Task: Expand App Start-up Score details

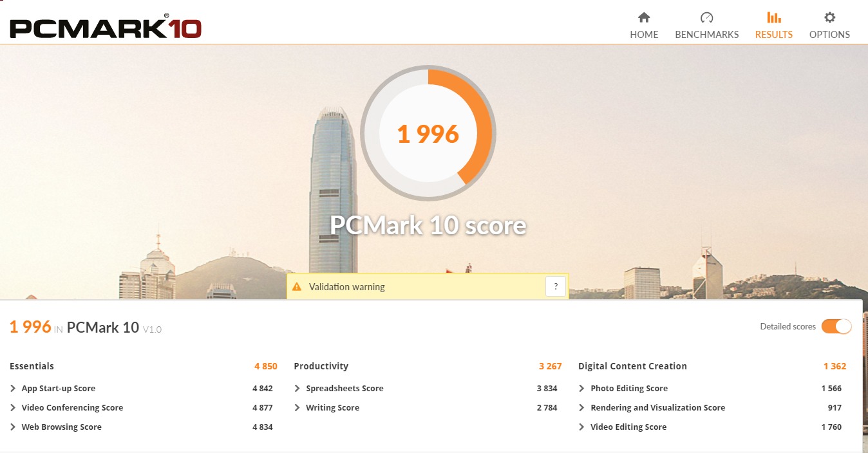Action: tap(13, 388)
